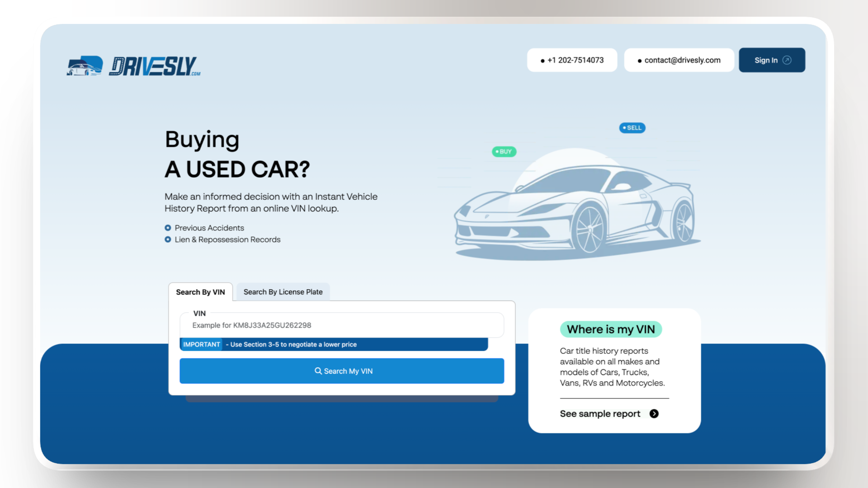This screenshot has height=488, width=868.
Task: Click the Where is my VIN label
Action: coord(611,329)
